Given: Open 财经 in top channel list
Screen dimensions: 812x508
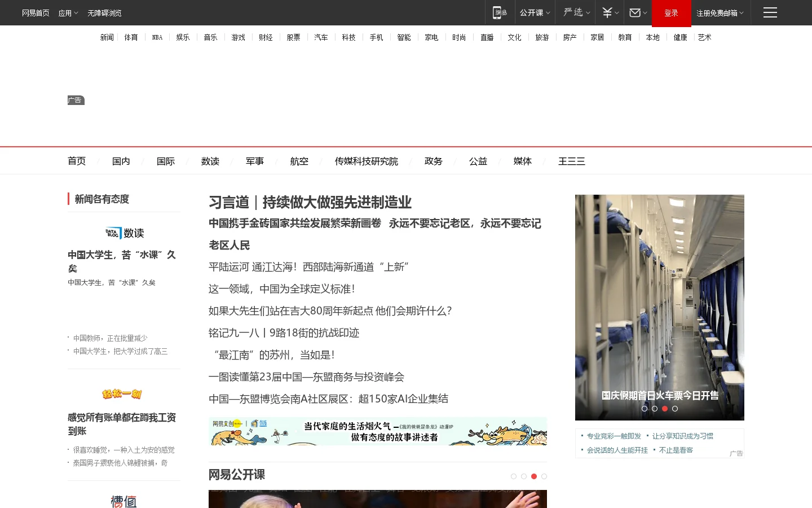Looking at the screenshot, I should [266, 37].
